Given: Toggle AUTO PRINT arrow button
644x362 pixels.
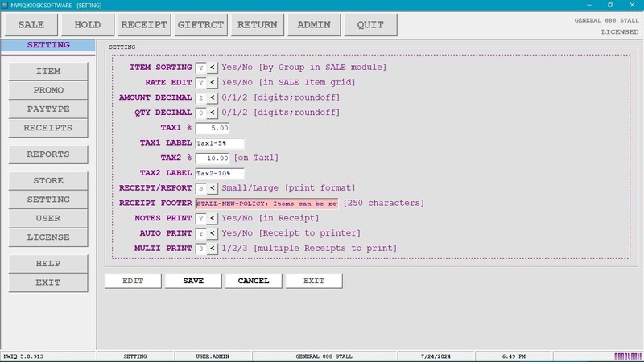Looking at the screenshot, I should [213, 233].
